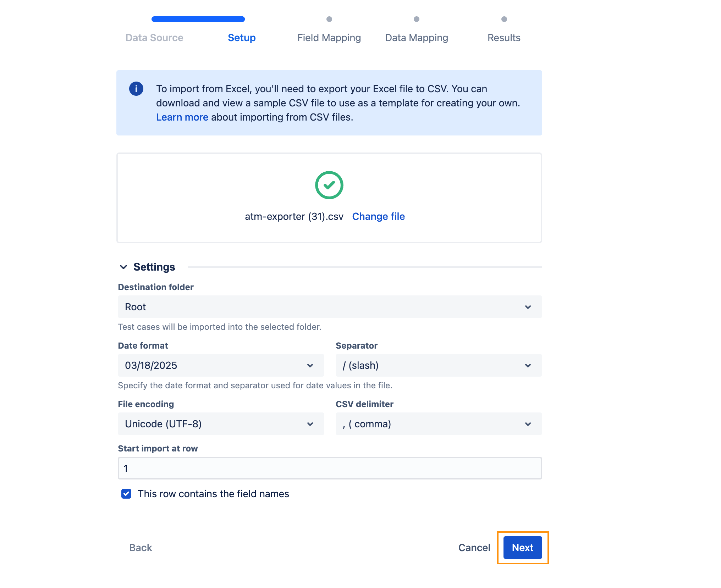
Task: Click the green checkmark upload success icon
Action: click(x=329, y=185)
